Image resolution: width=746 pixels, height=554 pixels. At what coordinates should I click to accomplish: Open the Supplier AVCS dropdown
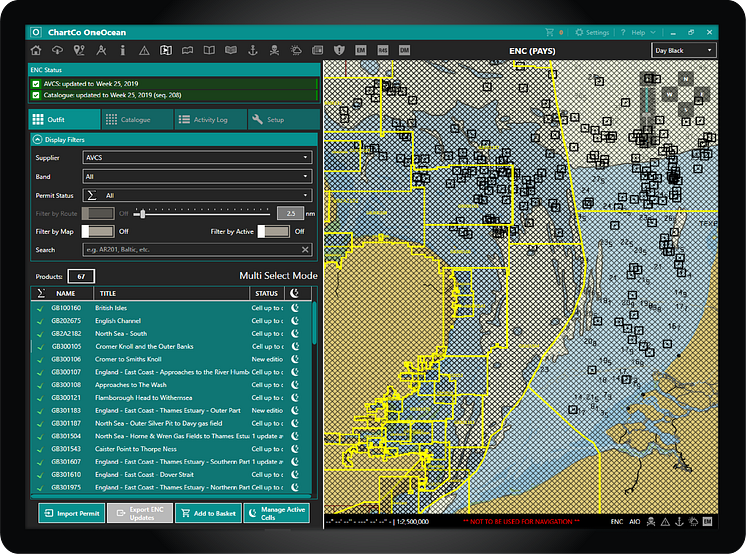(x=197, y=158)
